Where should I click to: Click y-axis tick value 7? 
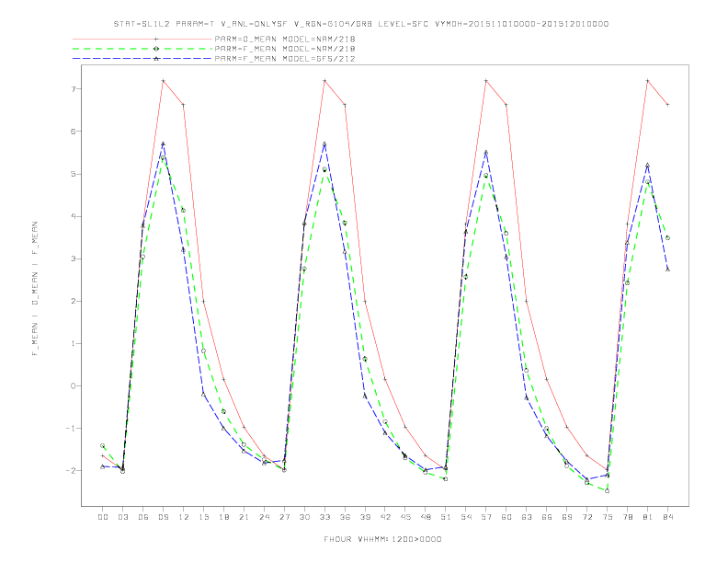(74, 88)
